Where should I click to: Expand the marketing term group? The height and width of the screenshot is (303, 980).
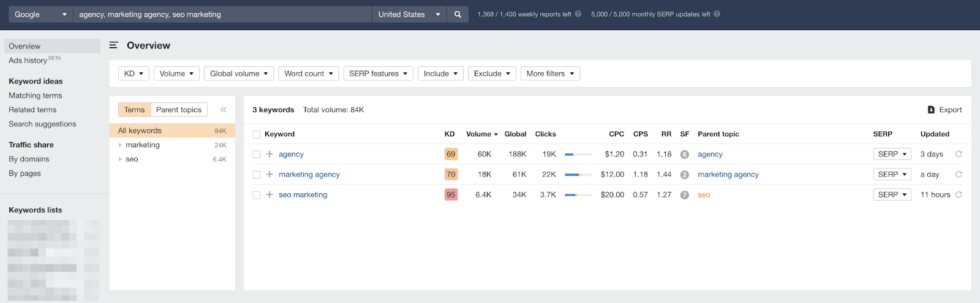coord(120,145)
